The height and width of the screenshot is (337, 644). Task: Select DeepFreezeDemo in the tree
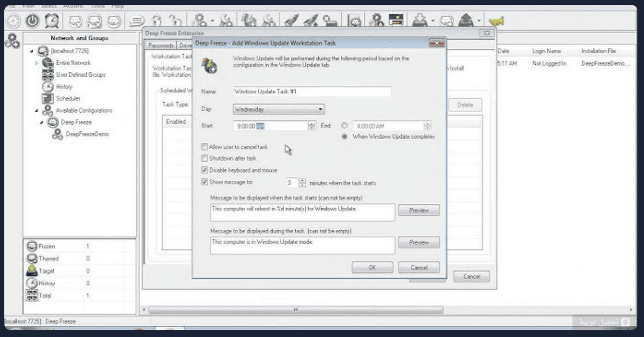(x=87, y=134)
